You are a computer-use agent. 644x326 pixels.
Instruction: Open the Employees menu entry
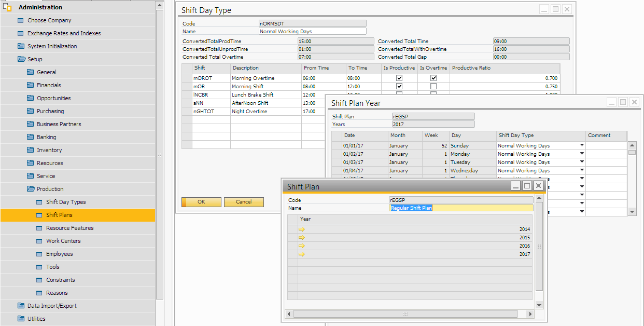59,254
